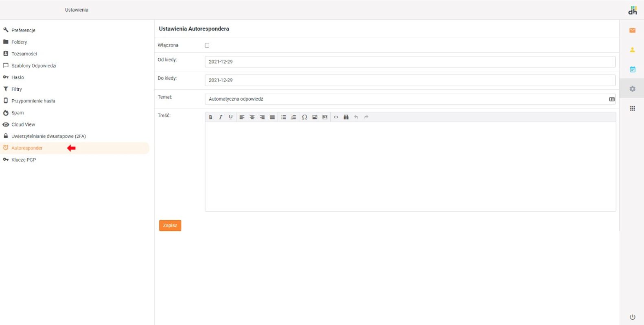Open calendar from right sidebar
644x325 pixels.
point(632,70)
